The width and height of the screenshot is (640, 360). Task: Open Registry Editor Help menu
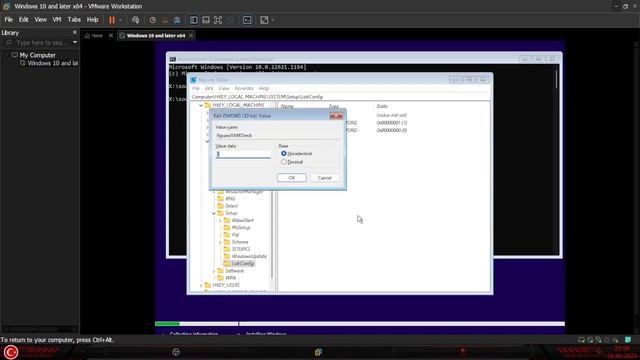pyautogui.click(x=264, y=88)
